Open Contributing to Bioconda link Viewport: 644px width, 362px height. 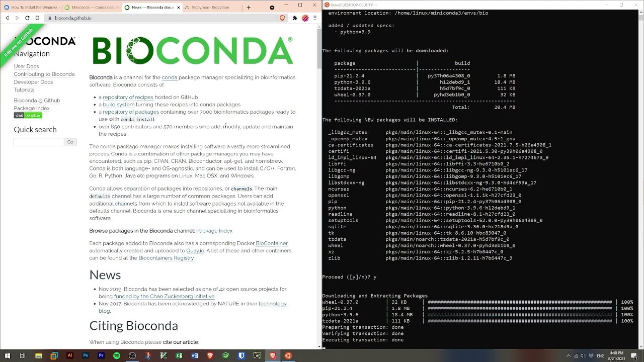[x=44, y=74]
